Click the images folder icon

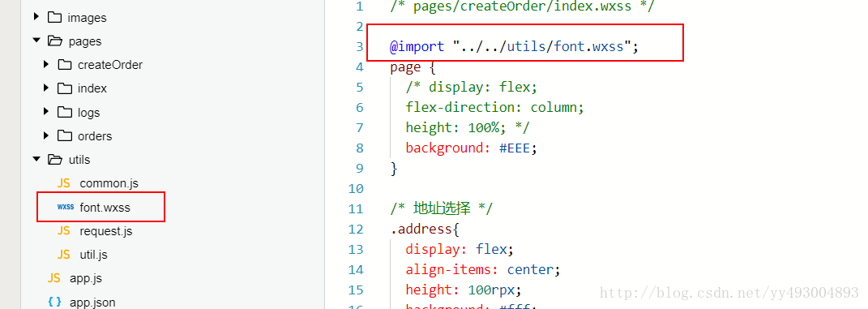(x=54, y=17)
